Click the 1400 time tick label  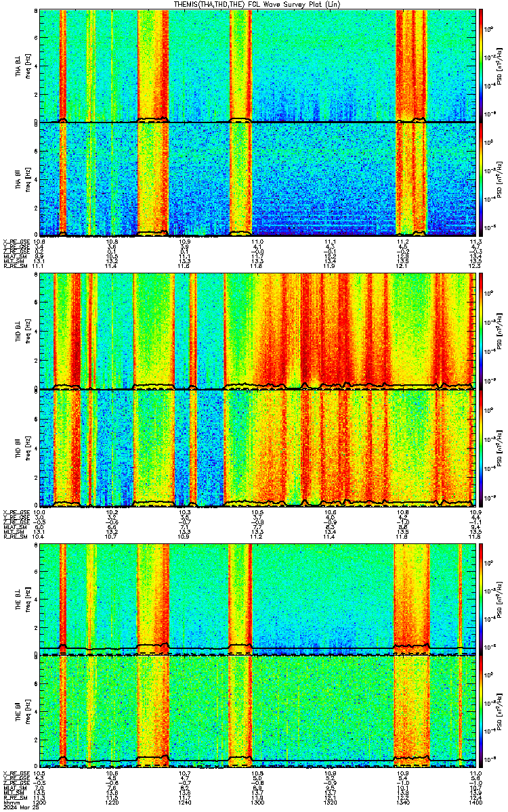[x=474, y=803]
